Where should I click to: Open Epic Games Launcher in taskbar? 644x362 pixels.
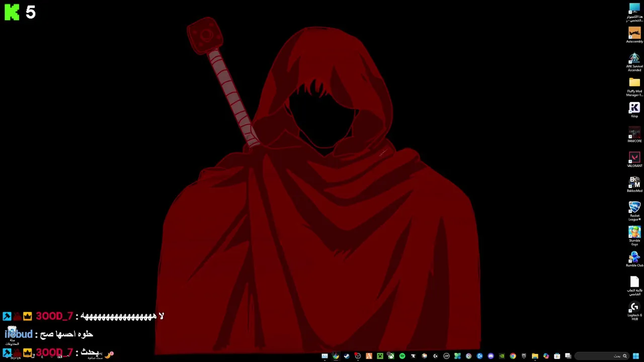point(524,356)
